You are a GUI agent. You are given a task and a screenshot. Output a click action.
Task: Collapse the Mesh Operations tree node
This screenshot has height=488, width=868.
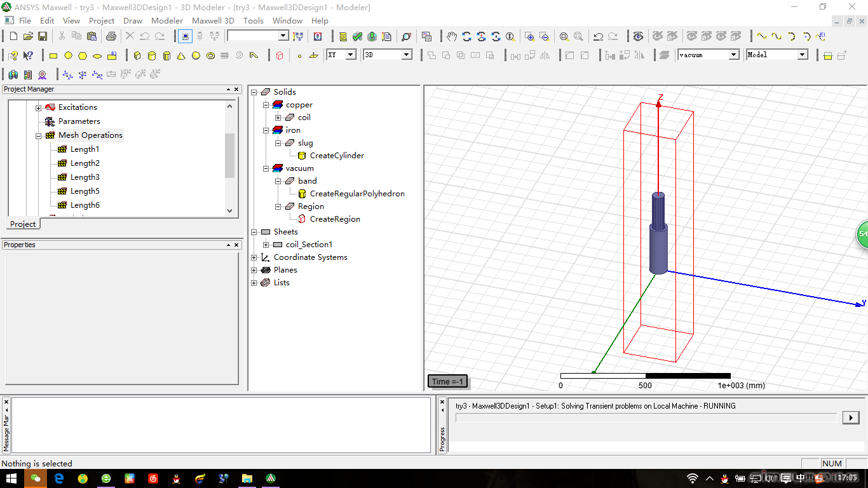[x=39, y=136]
